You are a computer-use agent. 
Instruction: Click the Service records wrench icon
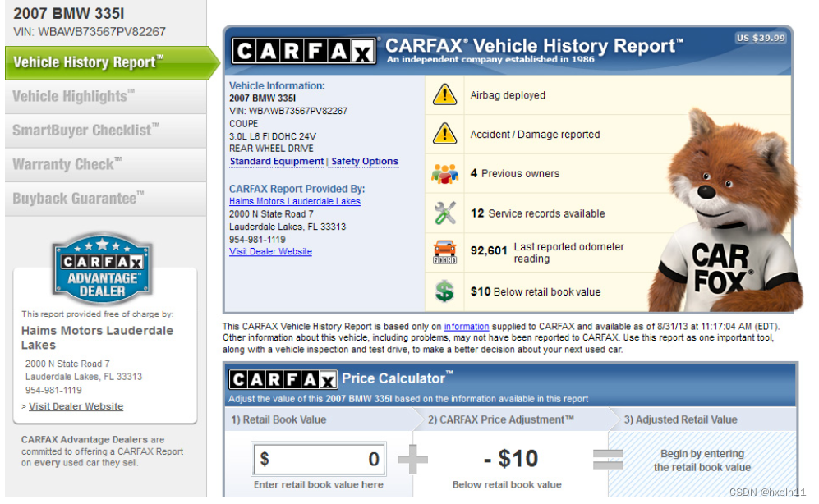(x=444, y=213)
